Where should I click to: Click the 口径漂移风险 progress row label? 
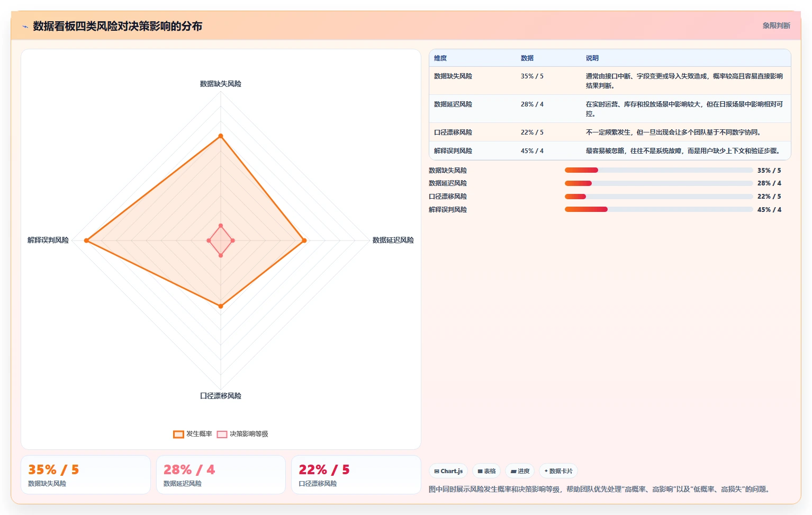tap(448, 197)
